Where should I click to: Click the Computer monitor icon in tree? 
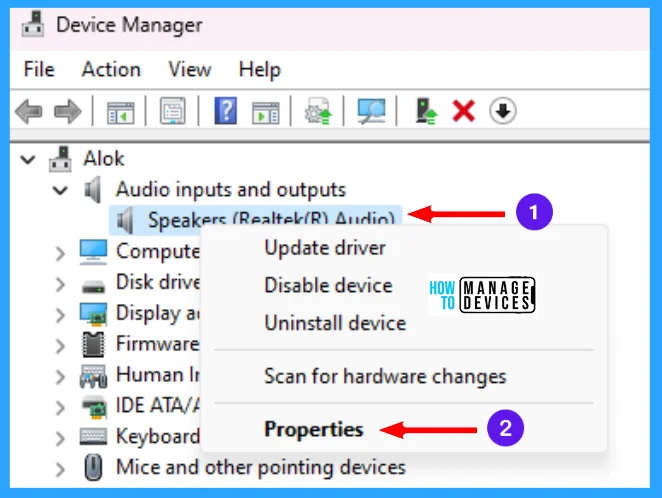(93, 252)
